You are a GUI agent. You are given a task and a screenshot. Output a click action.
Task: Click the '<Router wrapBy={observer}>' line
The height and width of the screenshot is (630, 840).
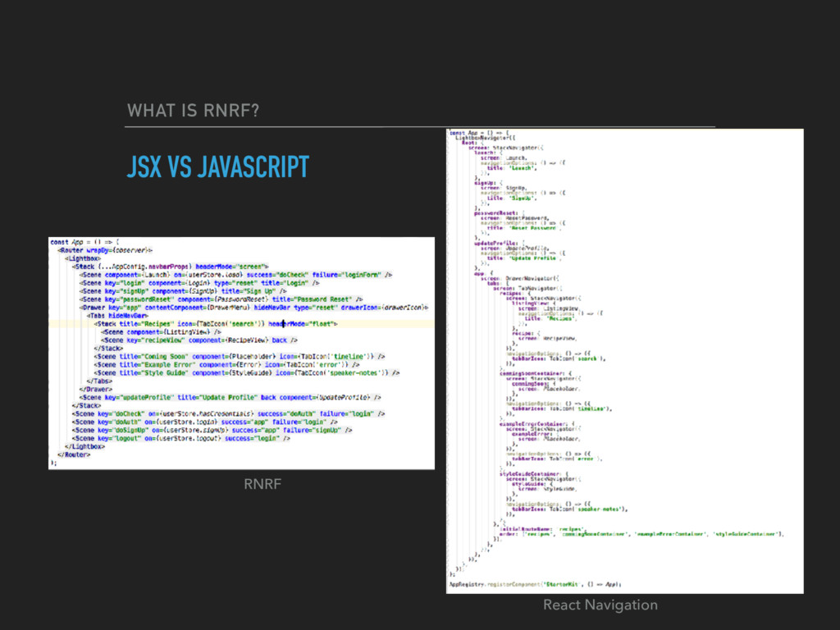(105, 250)
